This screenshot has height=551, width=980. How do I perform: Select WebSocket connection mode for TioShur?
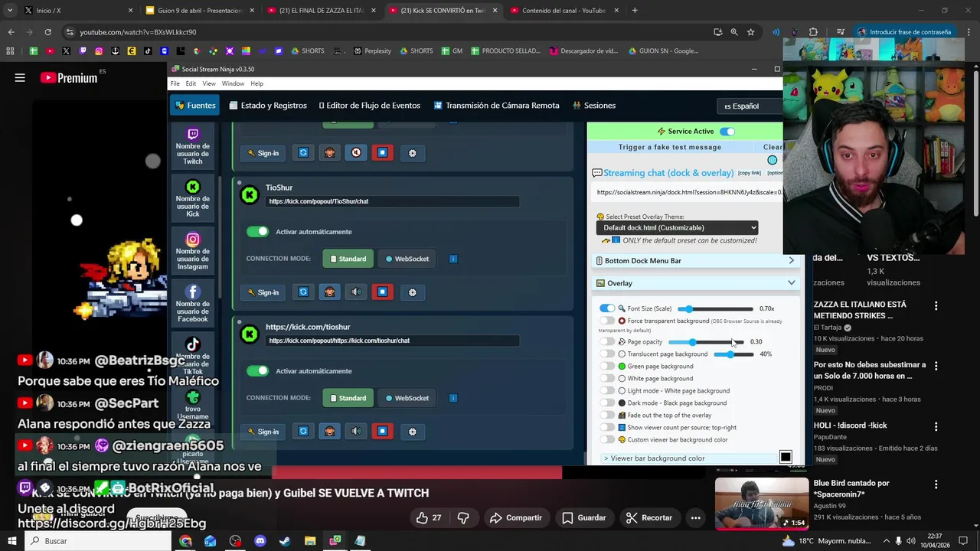[x=407, y=259]
